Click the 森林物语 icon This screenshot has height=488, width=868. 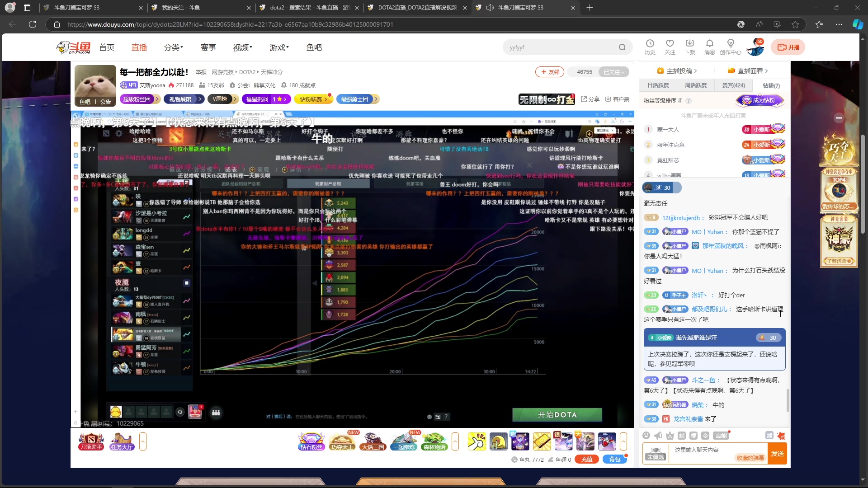click(x=434, y=441)
